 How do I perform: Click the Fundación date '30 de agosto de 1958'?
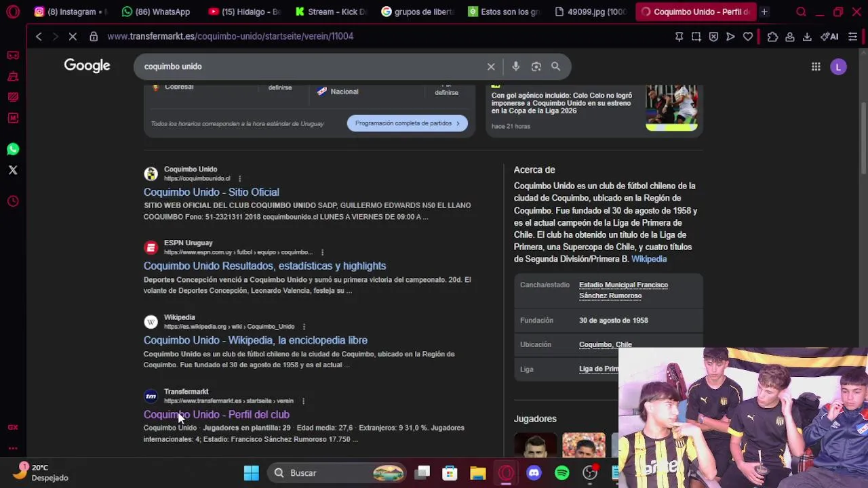[613, 321]
